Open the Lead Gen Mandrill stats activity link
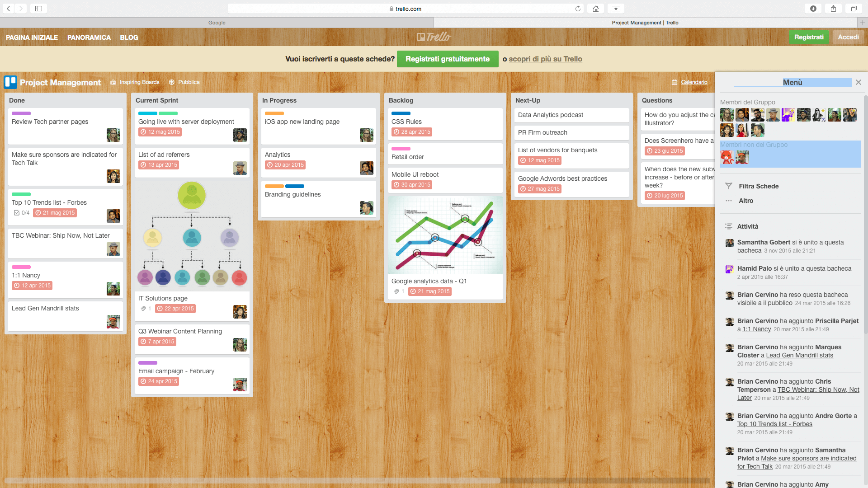Screen dimensions: 868x488 click(x=799, y=356)
